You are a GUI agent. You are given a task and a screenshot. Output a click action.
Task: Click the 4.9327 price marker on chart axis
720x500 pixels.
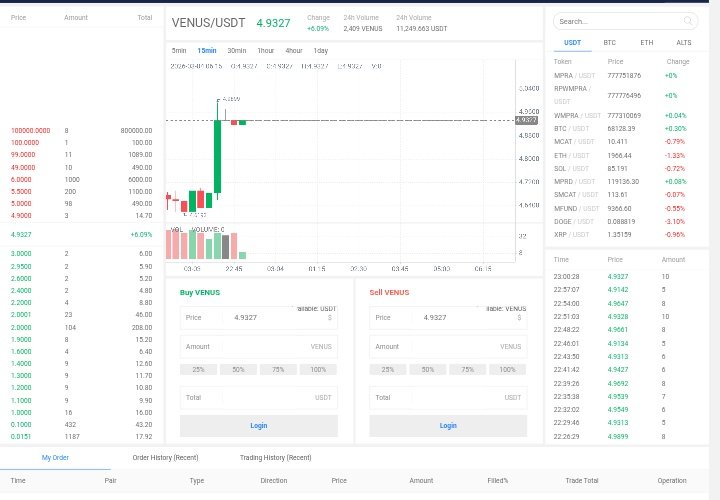526,120
